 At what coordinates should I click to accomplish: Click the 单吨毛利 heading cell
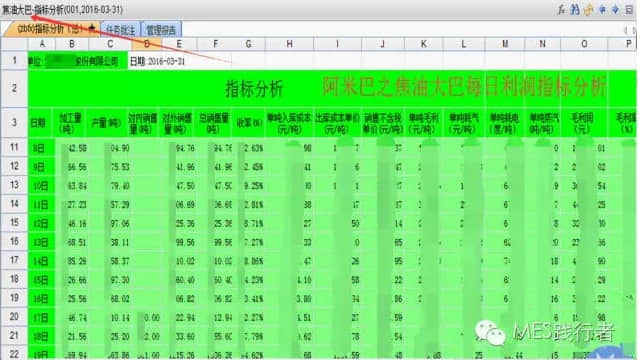tap(423, 122)
